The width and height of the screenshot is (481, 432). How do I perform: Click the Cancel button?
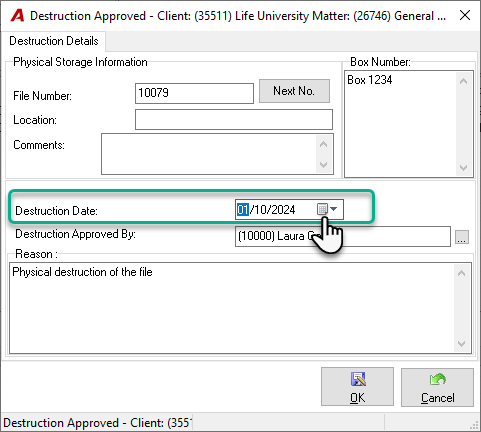(x=437, y=387)
